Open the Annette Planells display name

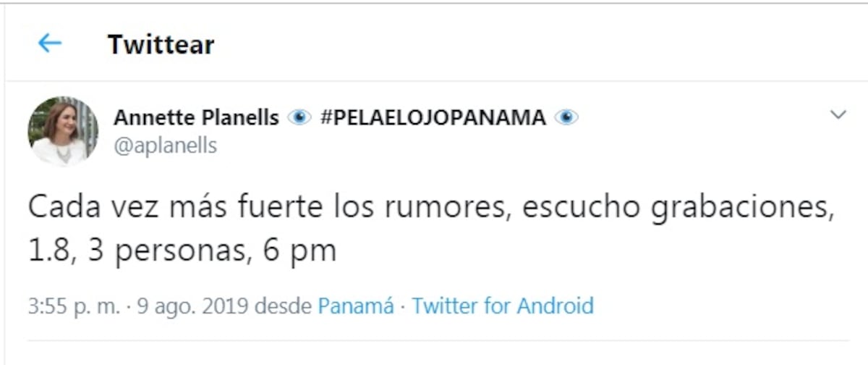coord(196,117)
